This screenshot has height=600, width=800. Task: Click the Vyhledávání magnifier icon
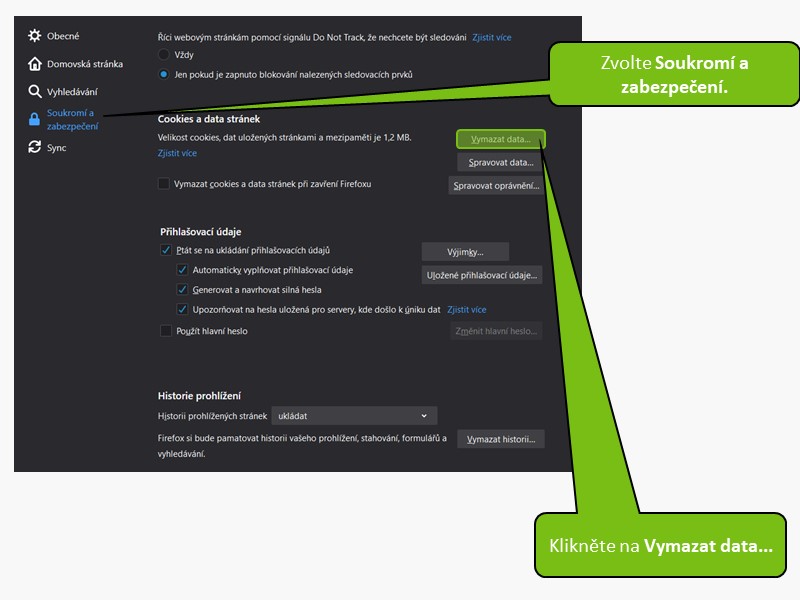[35, 92]
